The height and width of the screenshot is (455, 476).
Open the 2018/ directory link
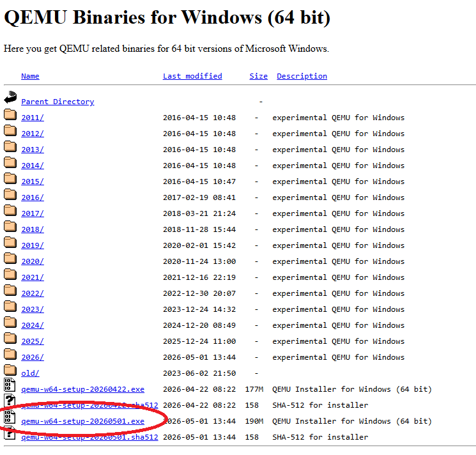[x=33, y=229]
